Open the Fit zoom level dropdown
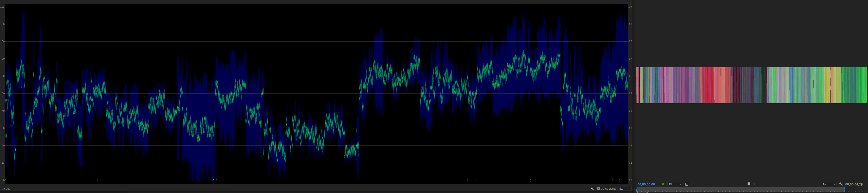The image size is (868, 193). click(675, 184)
